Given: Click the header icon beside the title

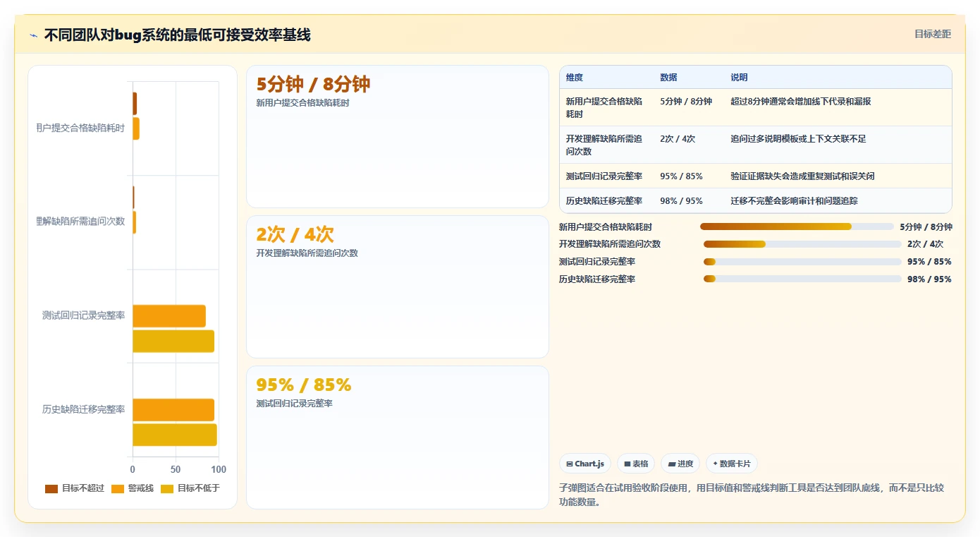Looking at the screenshot, I should tap(33, 35).
